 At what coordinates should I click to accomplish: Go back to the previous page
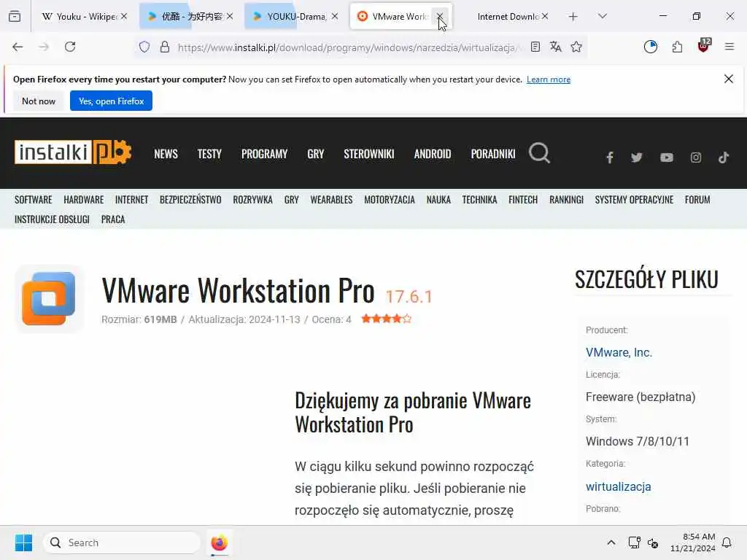(18, 47)
